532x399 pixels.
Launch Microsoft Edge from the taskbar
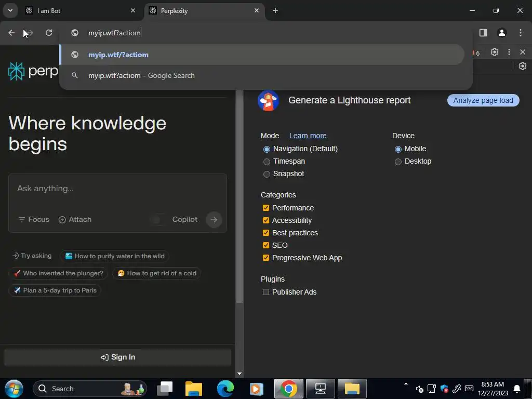coord(225,389)
